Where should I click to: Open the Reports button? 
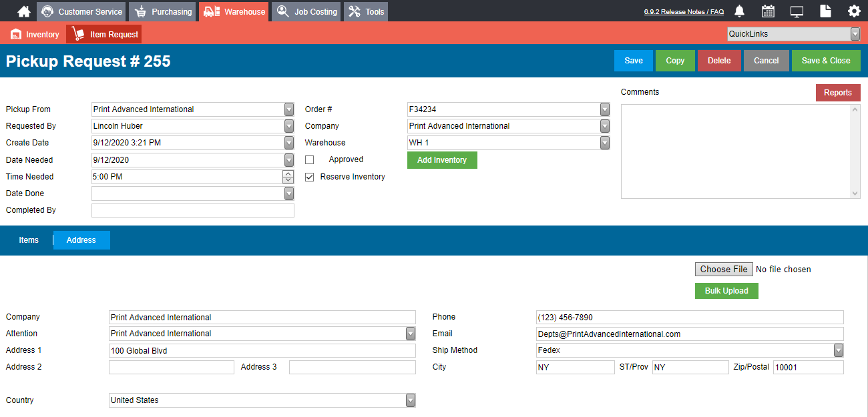838,93
